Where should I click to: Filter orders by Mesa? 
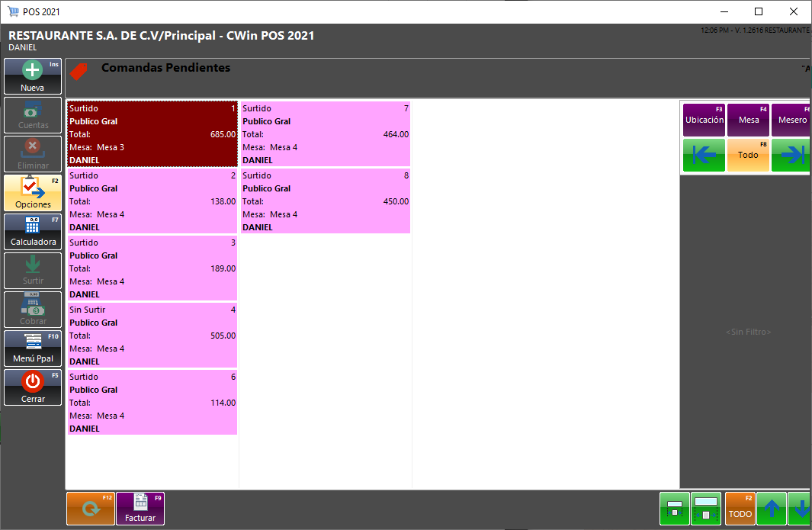[x=748, y=120]
